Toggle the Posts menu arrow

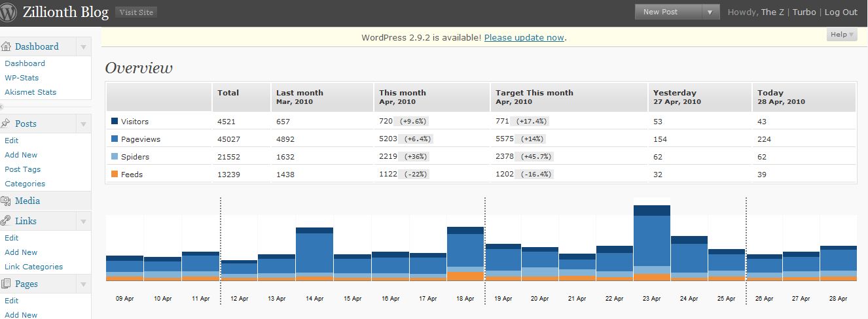83,124
